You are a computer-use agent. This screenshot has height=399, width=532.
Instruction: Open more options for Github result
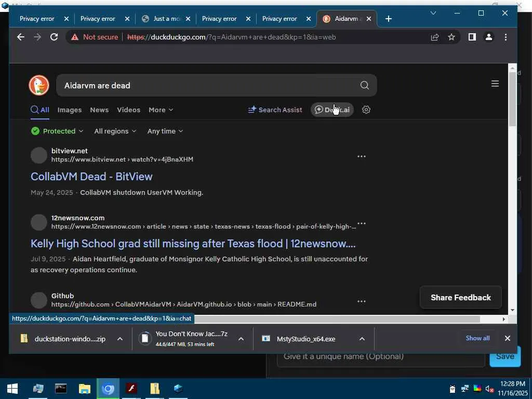[x=362, y=301]
